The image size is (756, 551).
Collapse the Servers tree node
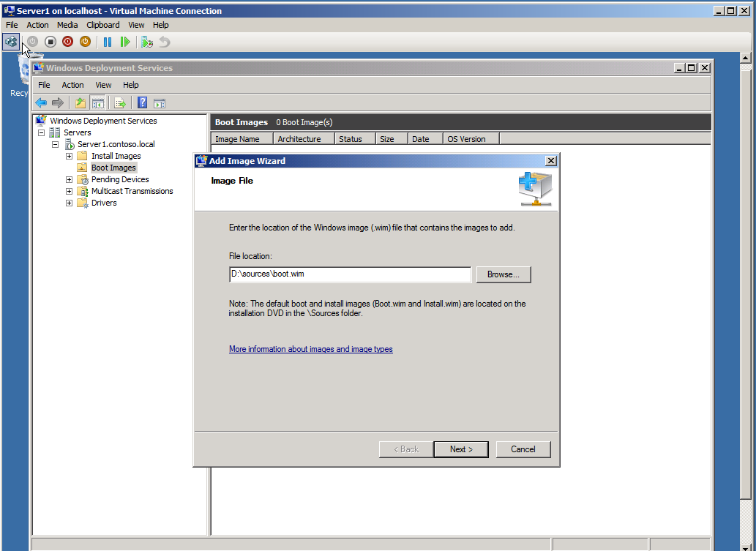(x=42, y=132)
